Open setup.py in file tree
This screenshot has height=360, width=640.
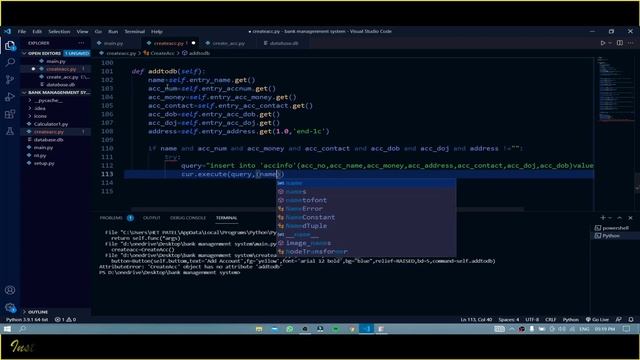click(x=44, y=163)
